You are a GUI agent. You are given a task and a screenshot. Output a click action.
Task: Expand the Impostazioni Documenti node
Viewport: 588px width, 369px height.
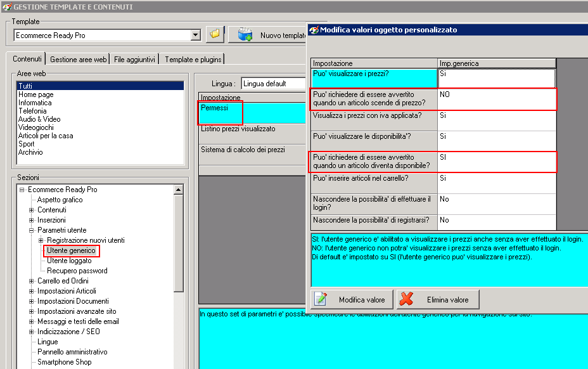(x=32, y=301)
